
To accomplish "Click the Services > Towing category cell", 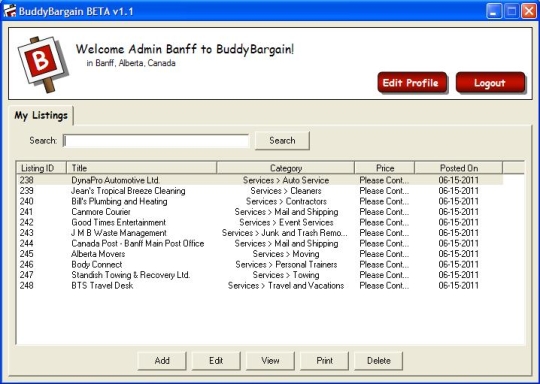I will pos(286,275).
